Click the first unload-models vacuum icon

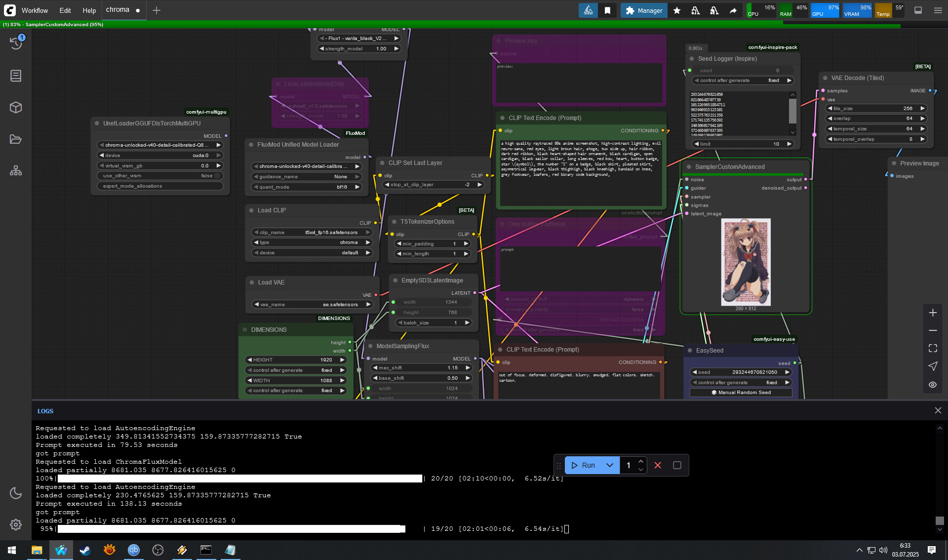(696, 10)
